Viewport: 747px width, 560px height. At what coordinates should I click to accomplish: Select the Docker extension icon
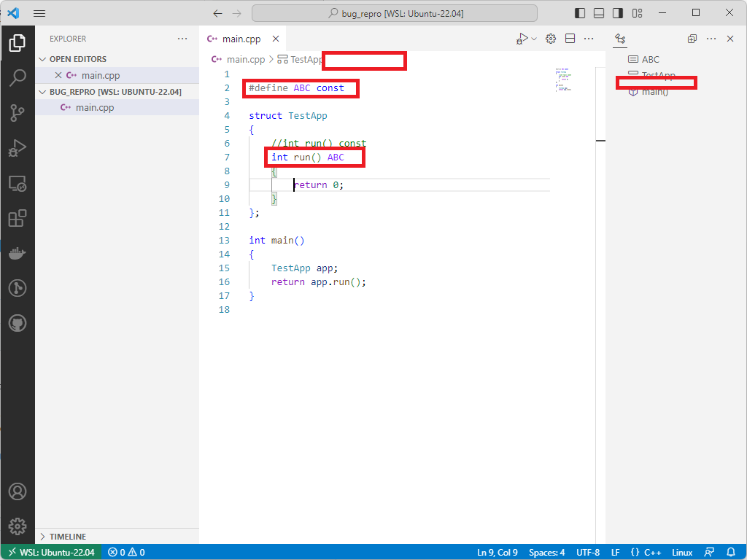(18, 253)
